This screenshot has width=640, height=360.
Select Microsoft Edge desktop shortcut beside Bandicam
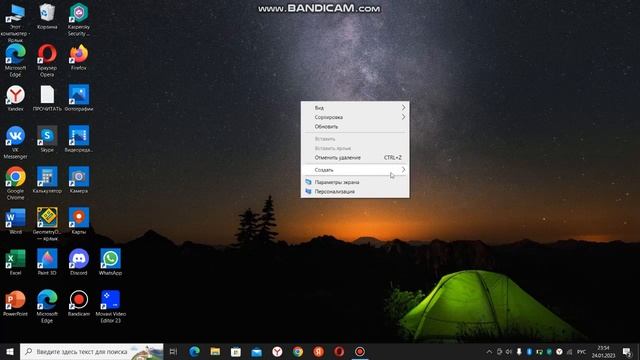(x=47, y=306)
